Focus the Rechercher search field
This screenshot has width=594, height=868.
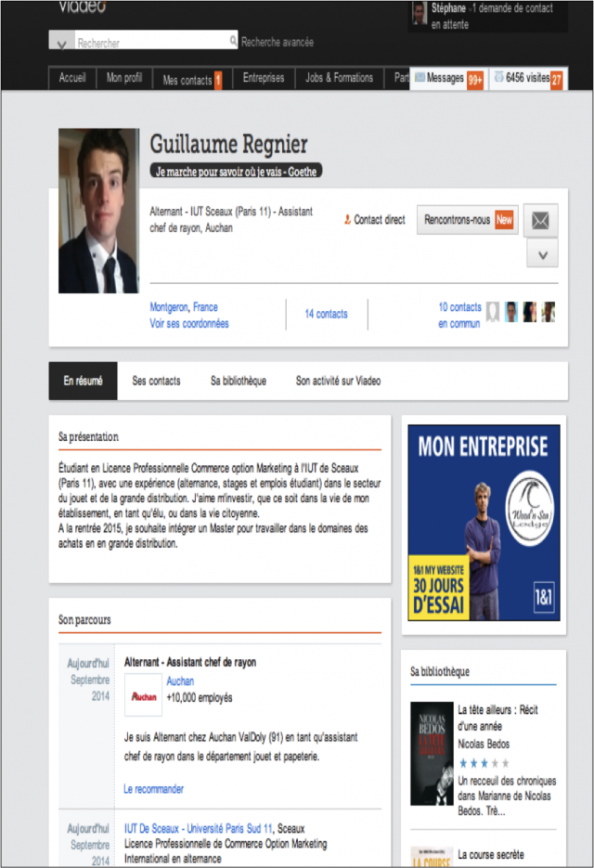tap(151, 41)
